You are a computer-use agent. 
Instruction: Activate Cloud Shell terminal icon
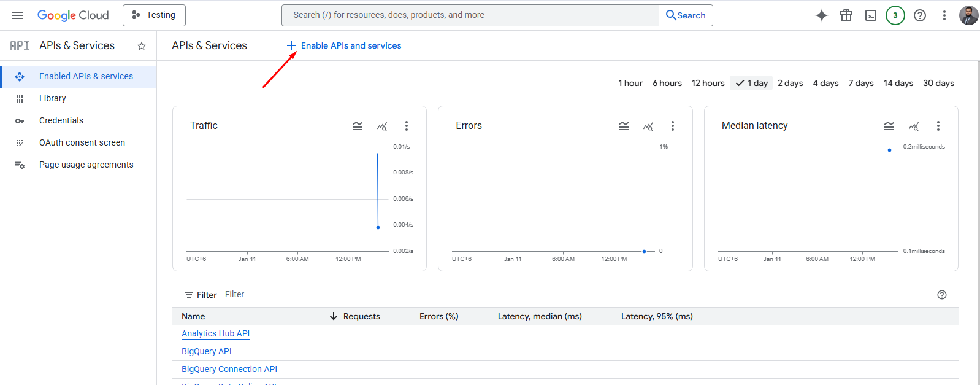pos(871,15)
